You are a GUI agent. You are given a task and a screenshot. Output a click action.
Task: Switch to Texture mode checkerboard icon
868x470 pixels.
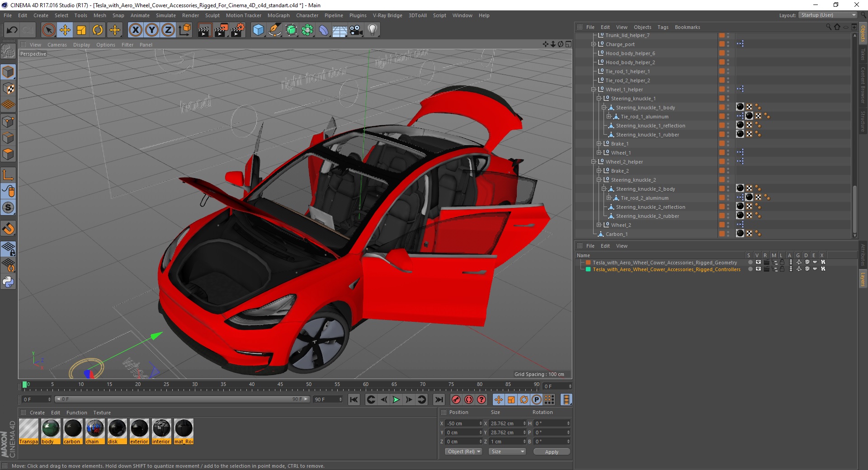(8, 89)
